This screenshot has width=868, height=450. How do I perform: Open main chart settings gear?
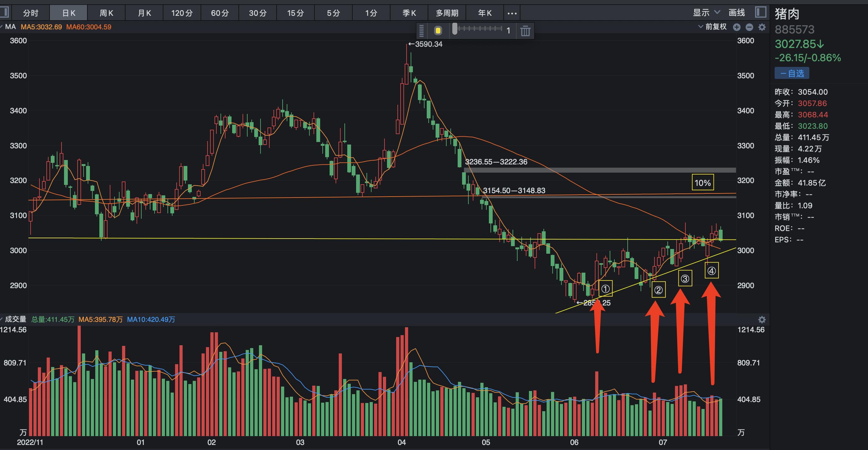[762, 27]
